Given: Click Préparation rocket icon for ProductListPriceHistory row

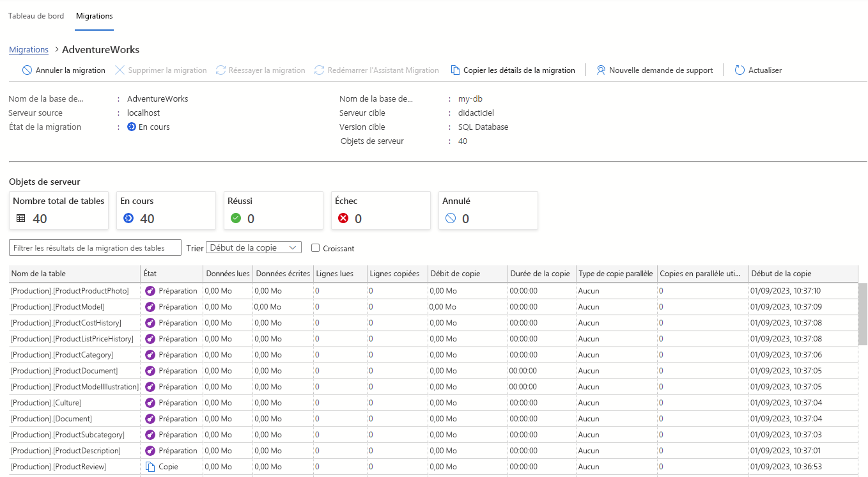Looking at the screenshot, I should [x=150, y=339].
